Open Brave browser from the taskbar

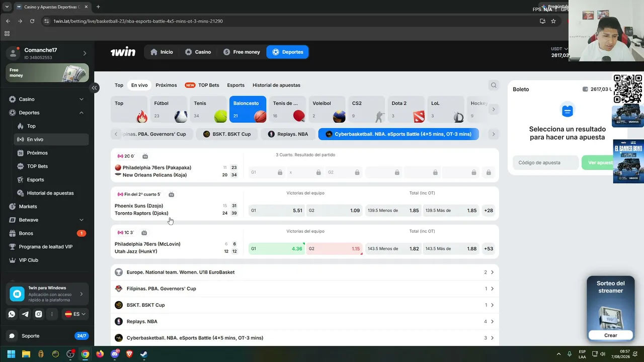coord(129,354)
